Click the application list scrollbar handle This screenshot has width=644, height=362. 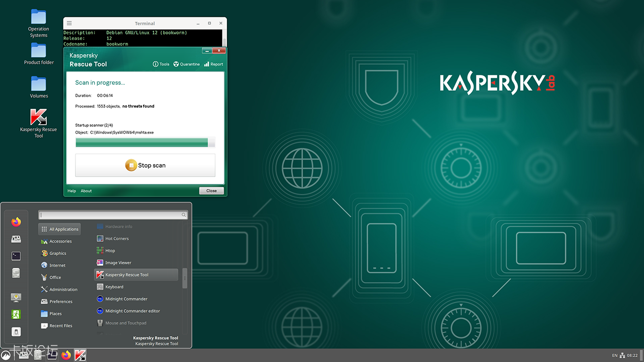[185, 279]
